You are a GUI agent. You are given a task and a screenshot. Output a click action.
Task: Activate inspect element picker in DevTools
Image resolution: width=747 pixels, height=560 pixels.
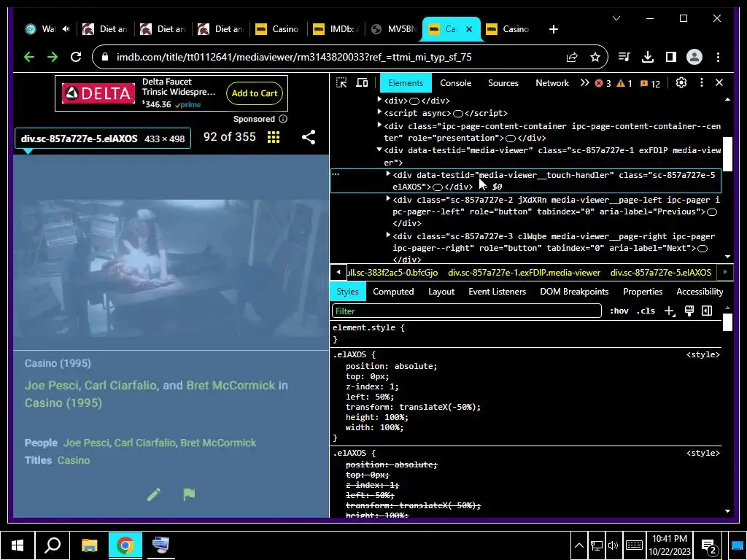click(341, 83)
